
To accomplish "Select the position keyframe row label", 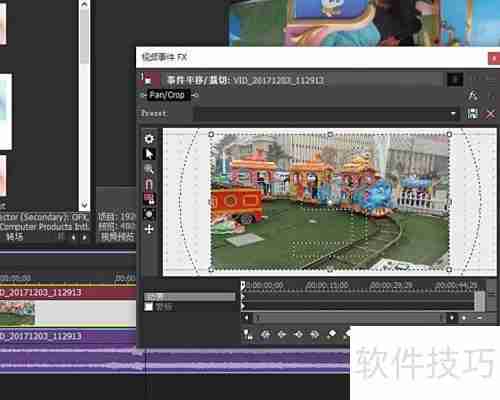I will [189, 297].
